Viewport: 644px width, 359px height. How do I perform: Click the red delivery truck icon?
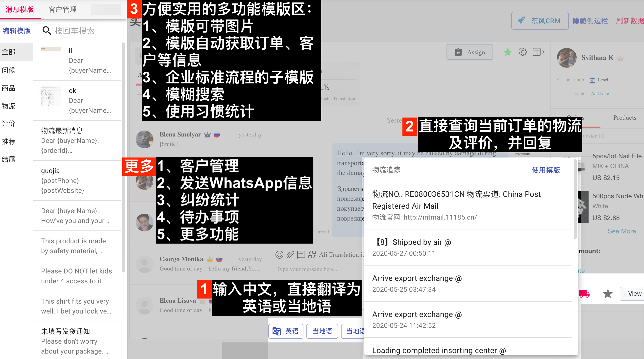[x=584, y=294]
